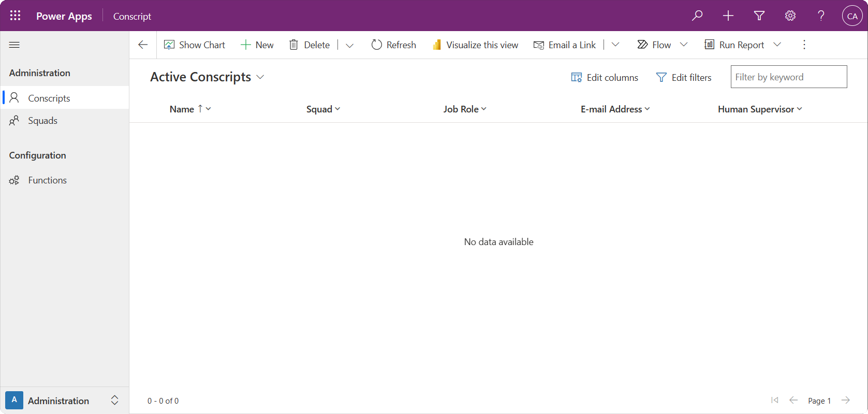Select Conscripts in the sidebar
Screen dimensions: 868x414
pos(65,98)
